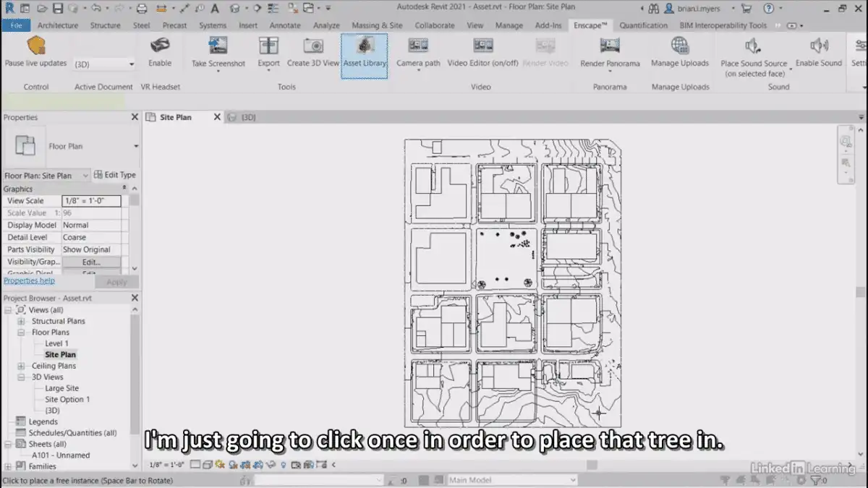Expand the Structural Plans tree node
The height and width of the screenshot is (488, 868).
22,321
